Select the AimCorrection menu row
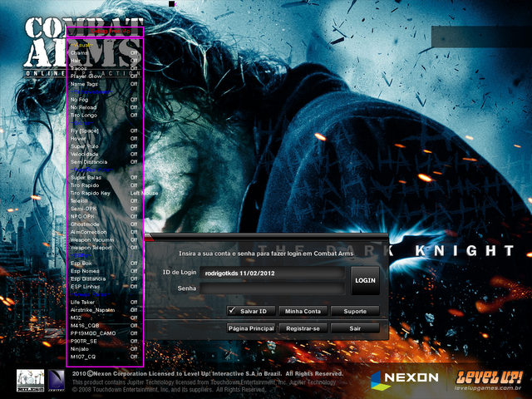This screenshot has width=532, height=399. click(105, 232)
